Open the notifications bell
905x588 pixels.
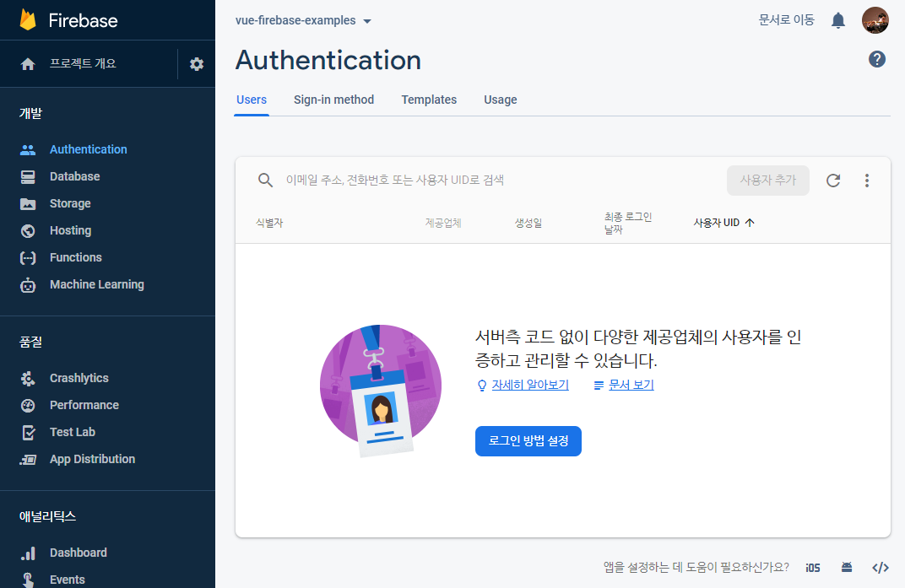838,21
